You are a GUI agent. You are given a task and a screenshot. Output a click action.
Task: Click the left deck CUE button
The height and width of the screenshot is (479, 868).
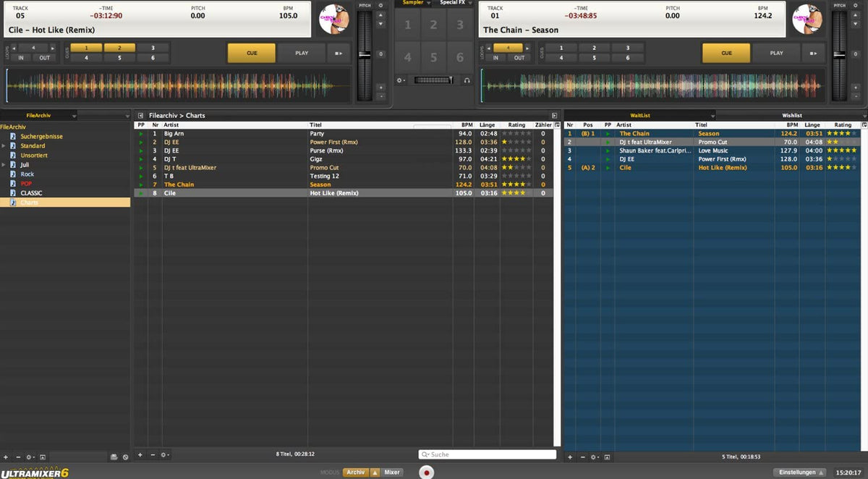tap(252, 53)
